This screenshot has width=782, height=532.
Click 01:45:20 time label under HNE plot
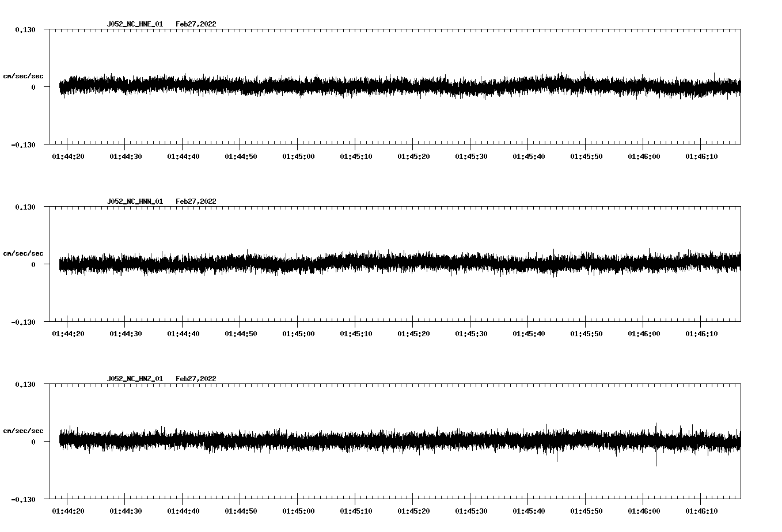(413, 157)
